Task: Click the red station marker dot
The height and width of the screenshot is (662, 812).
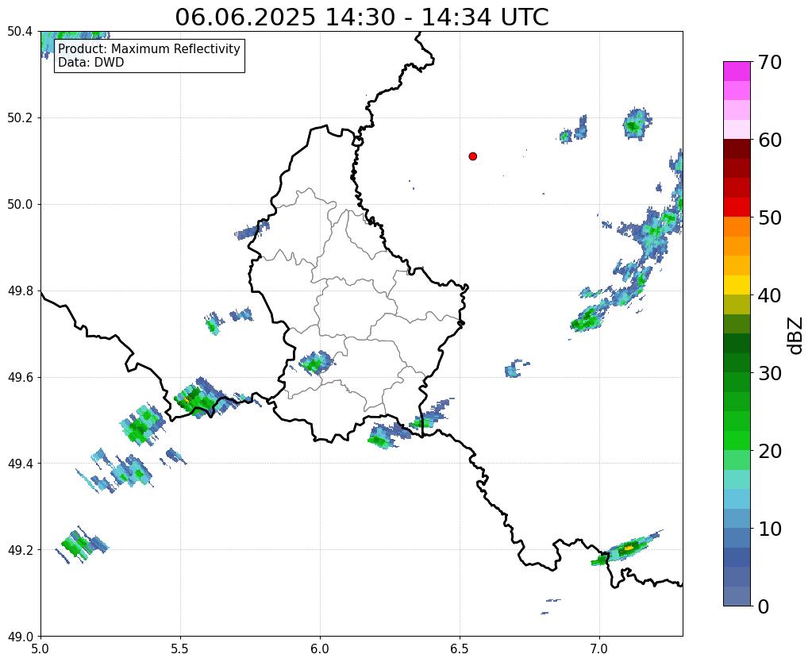Action: click(x=472, y=156)
